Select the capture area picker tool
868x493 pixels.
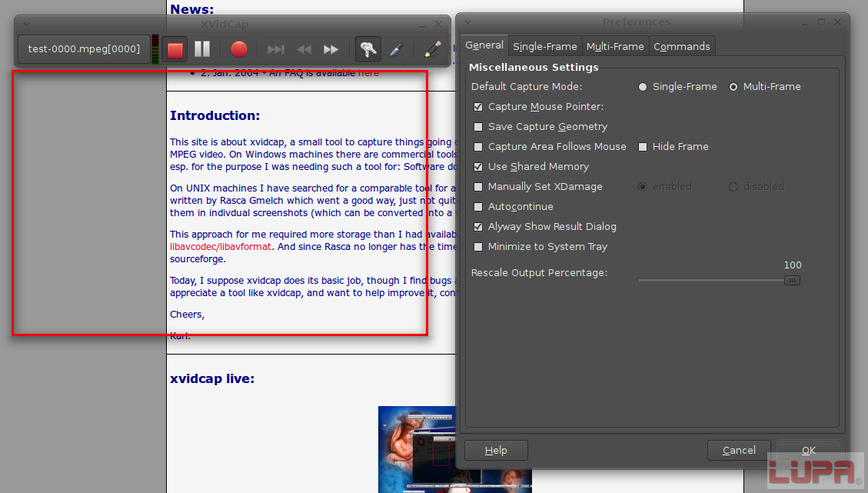click(x=396, y=50)
